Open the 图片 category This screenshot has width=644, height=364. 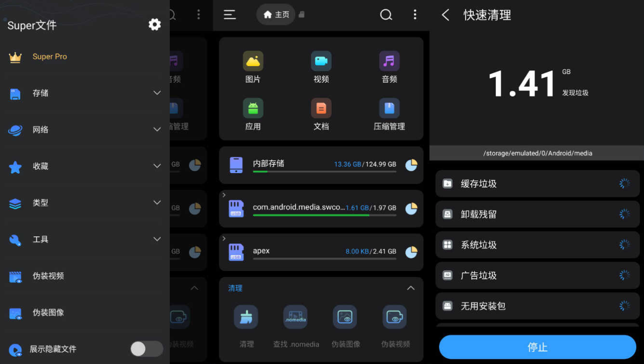pyautogui.click(x=253, y=67)
